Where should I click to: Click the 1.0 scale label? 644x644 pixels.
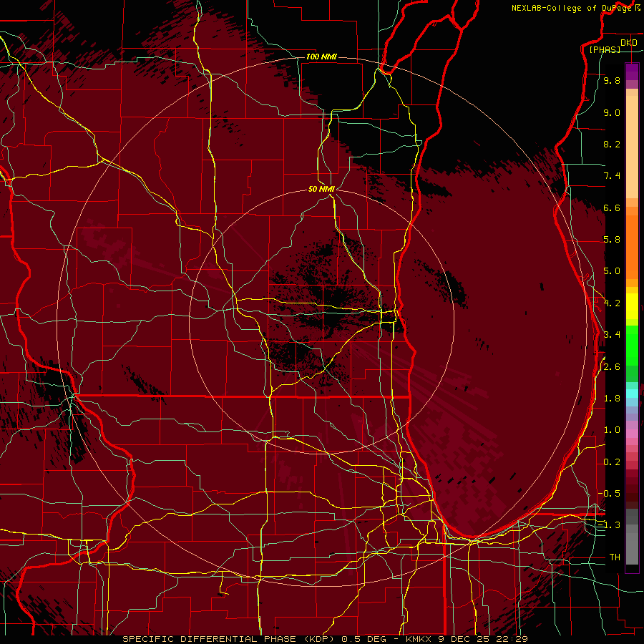[612, 430]
